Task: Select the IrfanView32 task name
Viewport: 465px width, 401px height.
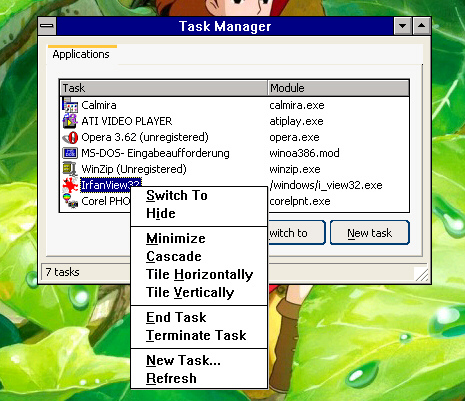Action: pyautogui.click(x=111, y=184)
